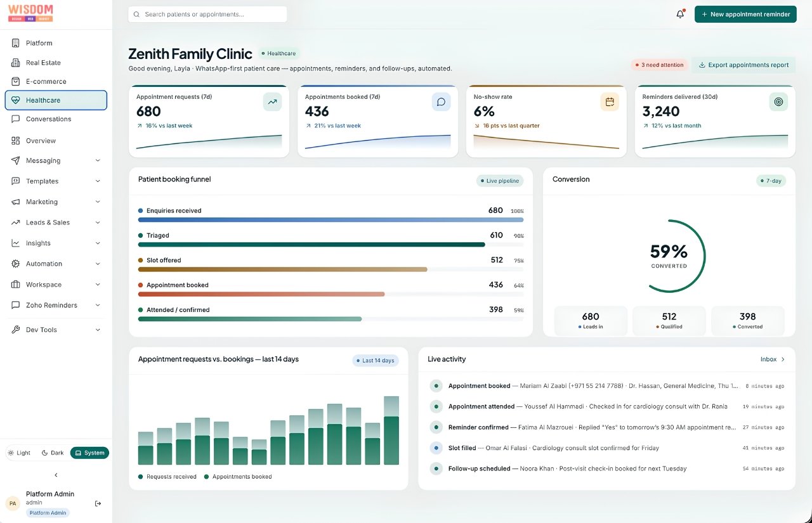The width and height of the screenshot is (812, 523).
Task: Click the Real Estate sidebar icon
Action: [x=15, y=63]
